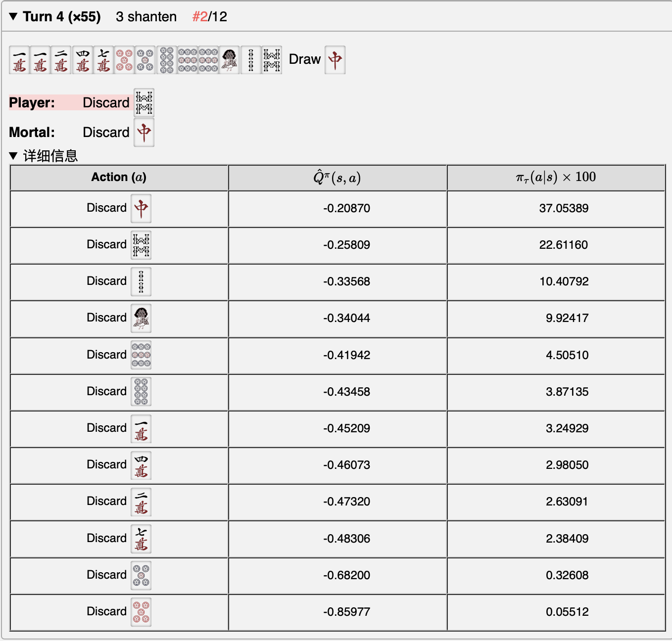Select the Q value -0.34044
This screenshot has width=672, height=641.
[346, 318]
